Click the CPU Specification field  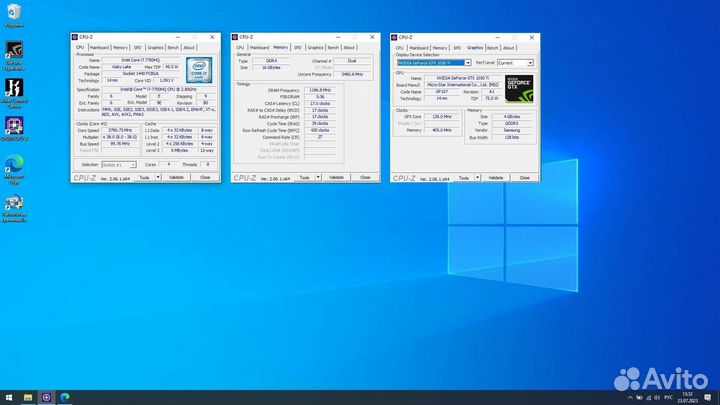click(159, 90)
